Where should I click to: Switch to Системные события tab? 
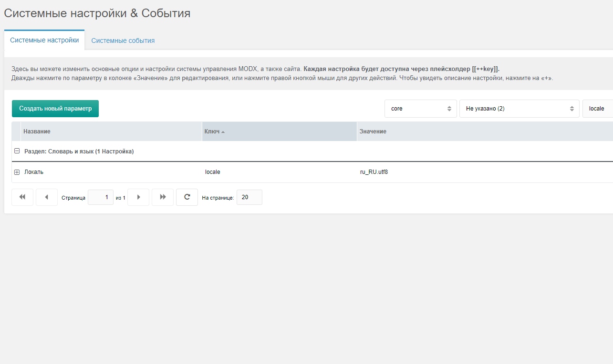123,40
